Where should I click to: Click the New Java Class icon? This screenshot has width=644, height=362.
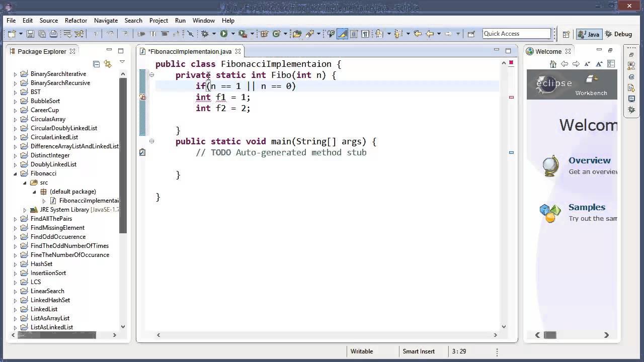tap(276, 34)
